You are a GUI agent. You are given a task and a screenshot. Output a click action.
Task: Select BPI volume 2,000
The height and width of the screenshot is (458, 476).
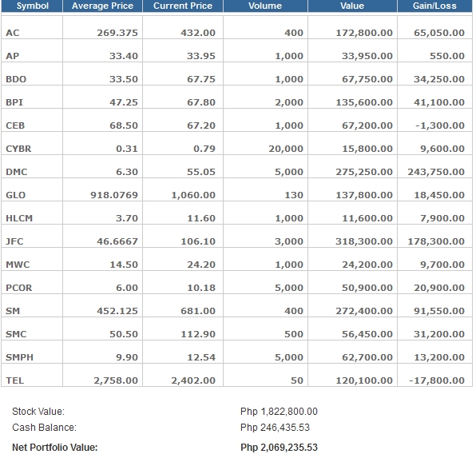click(289, 102)
